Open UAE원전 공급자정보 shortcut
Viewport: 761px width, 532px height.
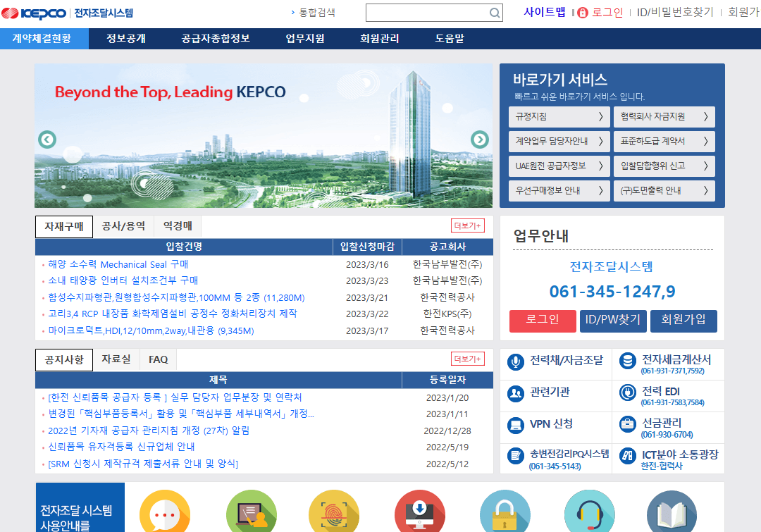coord(559,166)
